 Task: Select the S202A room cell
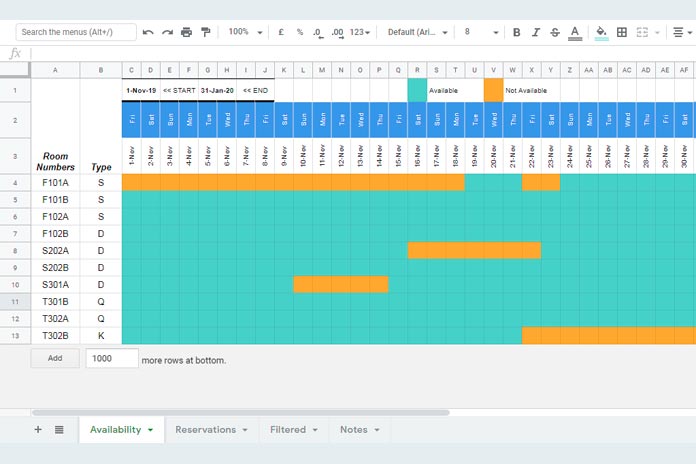point(55,250)
